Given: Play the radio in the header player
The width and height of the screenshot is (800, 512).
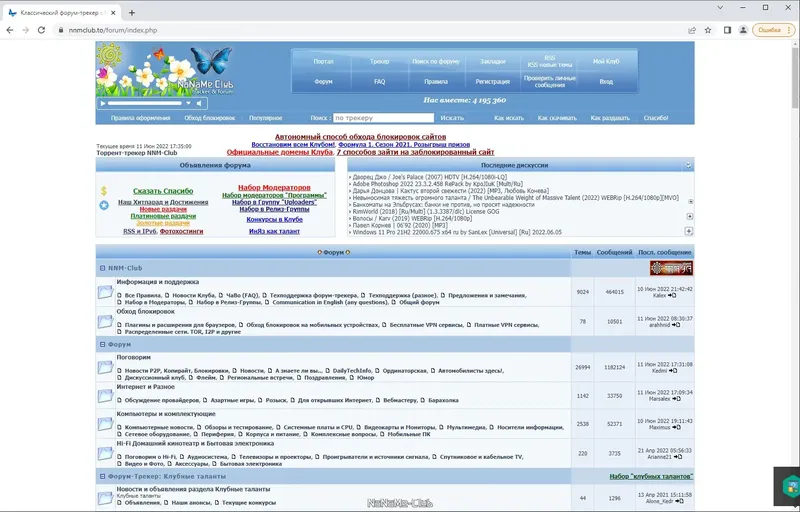Looking at the screenshot, I should pos(103,103).
